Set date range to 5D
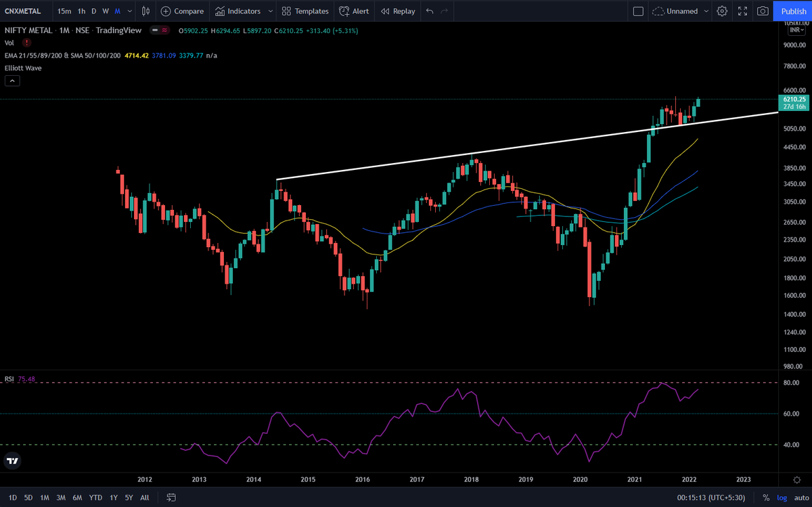 click(x=28, y=498)
